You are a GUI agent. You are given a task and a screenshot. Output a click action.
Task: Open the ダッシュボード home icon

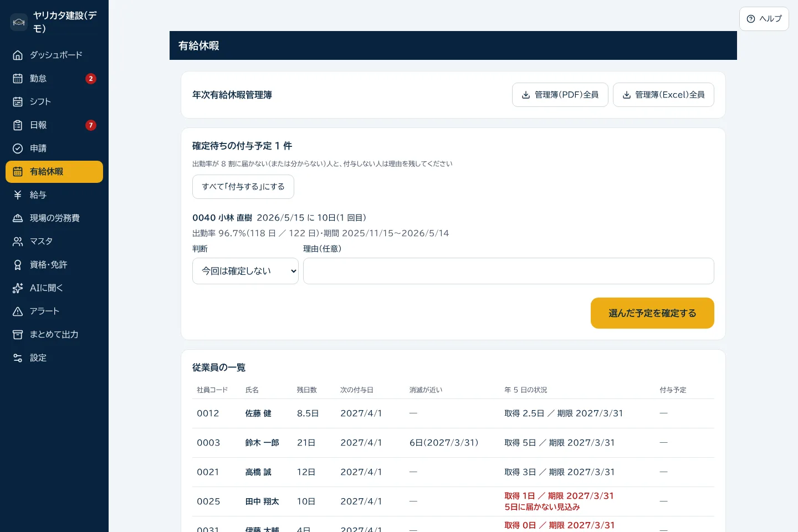click(18, 55)
